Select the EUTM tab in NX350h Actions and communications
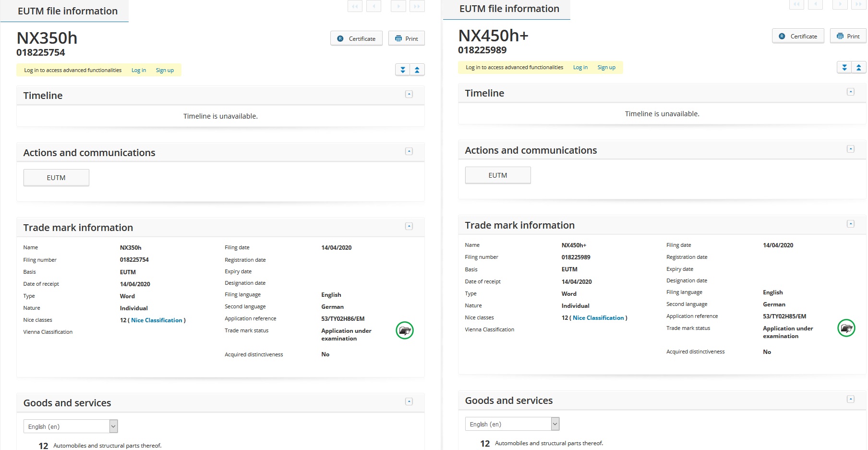868x450 pixels. [x=56, y=178]
